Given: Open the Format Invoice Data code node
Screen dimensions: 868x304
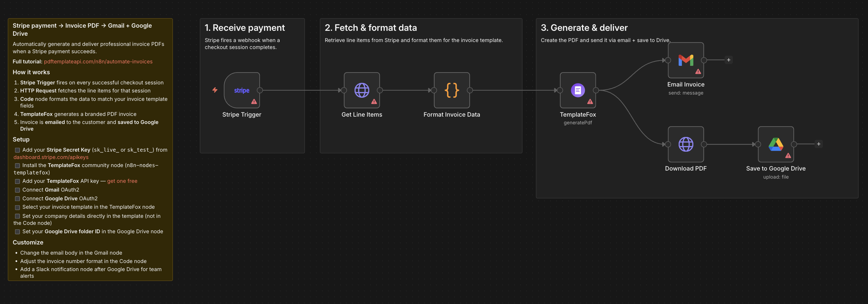Looking at the screenshot, I should coord(452,90).
